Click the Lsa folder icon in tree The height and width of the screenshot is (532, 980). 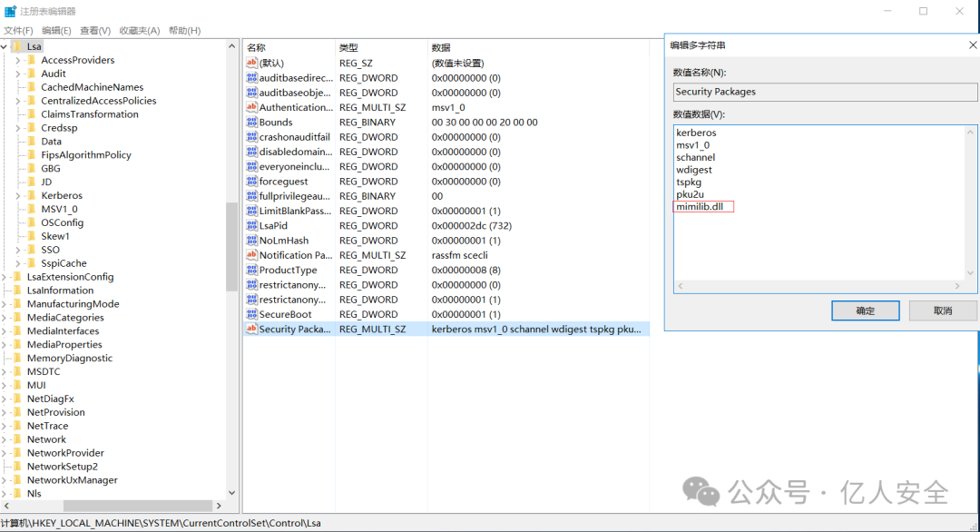(x=17, y=46)
